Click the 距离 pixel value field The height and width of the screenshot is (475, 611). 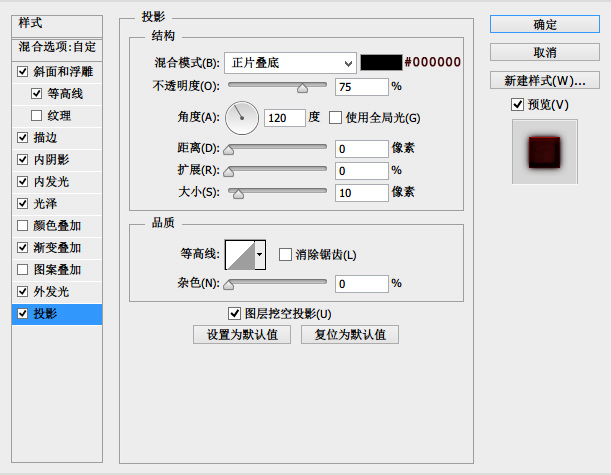pyautogui.click(x=362, y=149)
